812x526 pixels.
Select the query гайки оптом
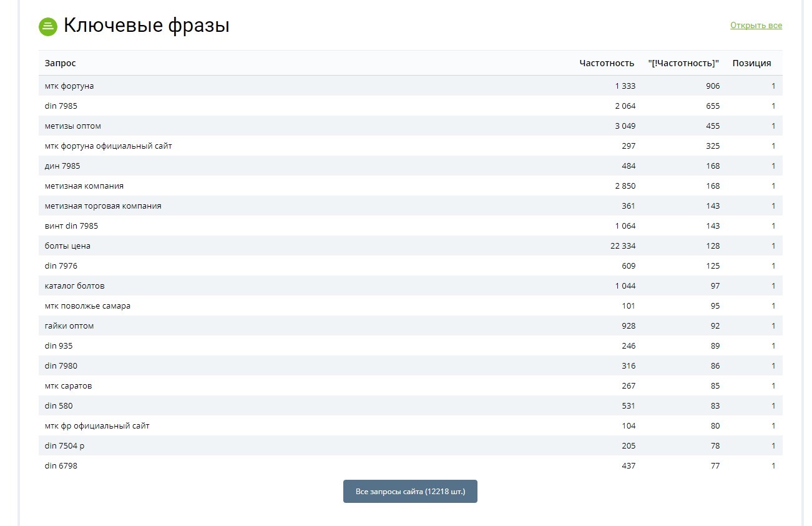69,325
